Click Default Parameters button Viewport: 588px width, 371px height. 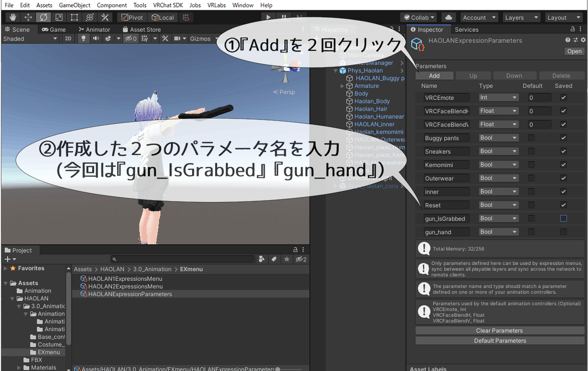[500, 341]
